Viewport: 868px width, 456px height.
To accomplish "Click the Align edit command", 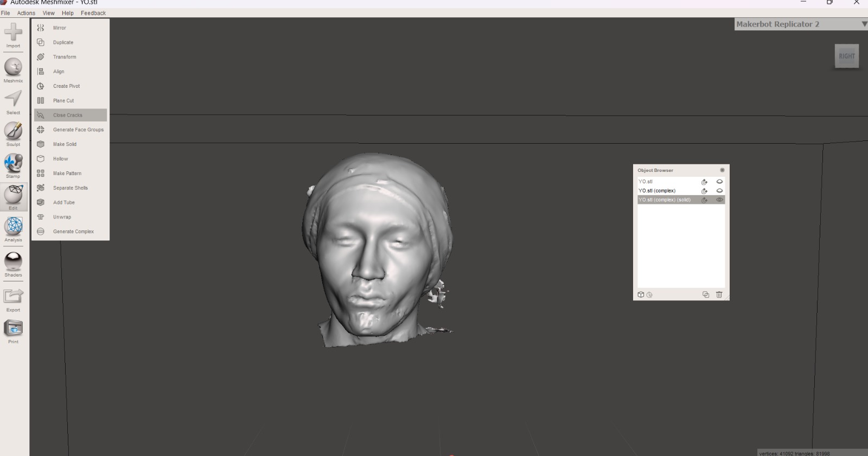I will 71,72.
